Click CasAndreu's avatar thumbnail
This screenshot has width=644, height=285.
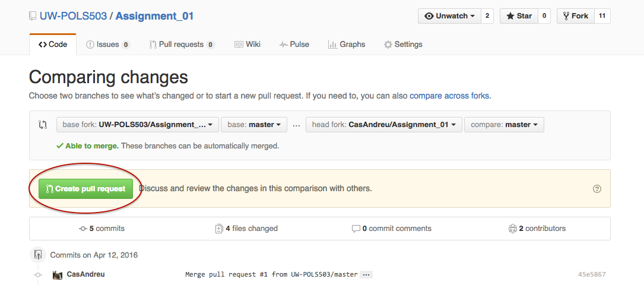(x=58, y=275)
